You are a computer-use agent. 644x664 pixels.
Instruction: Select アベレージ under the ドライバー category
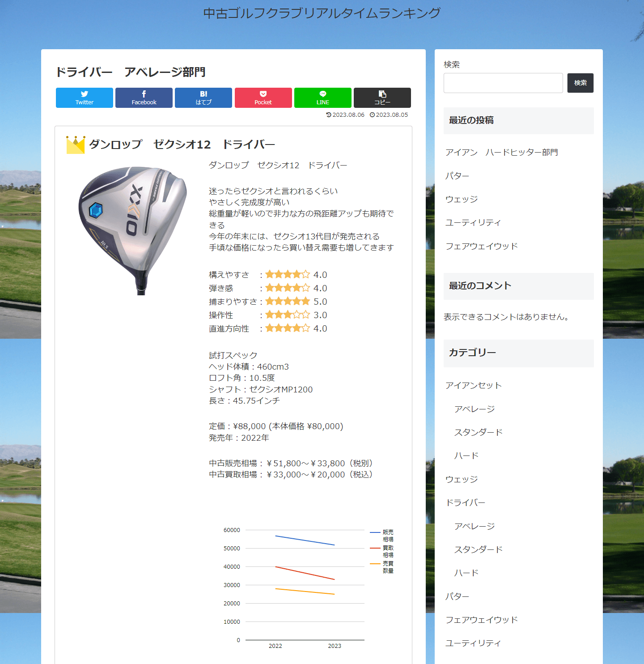tap(475, 526)
